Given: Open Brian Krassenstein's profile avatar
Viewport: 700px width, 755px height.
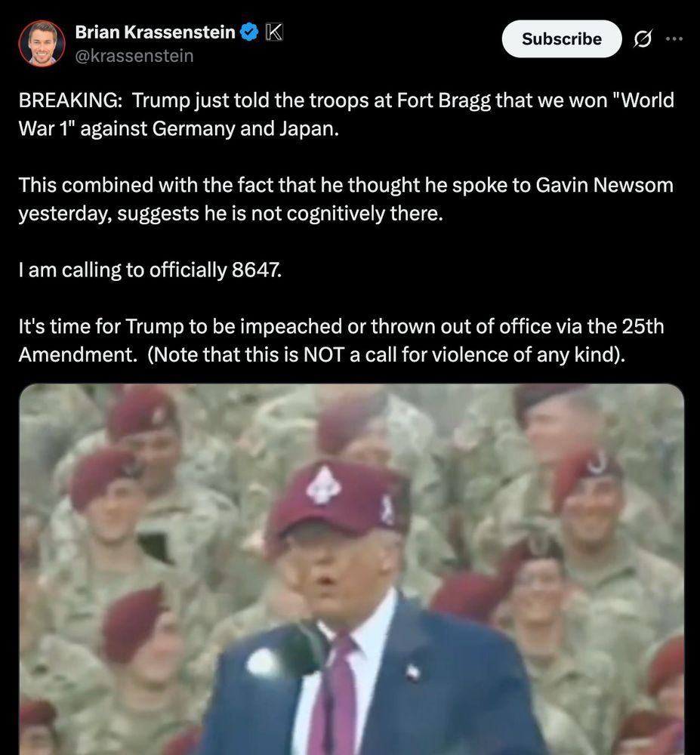Looking at the screenshot, I should point(42,43).
